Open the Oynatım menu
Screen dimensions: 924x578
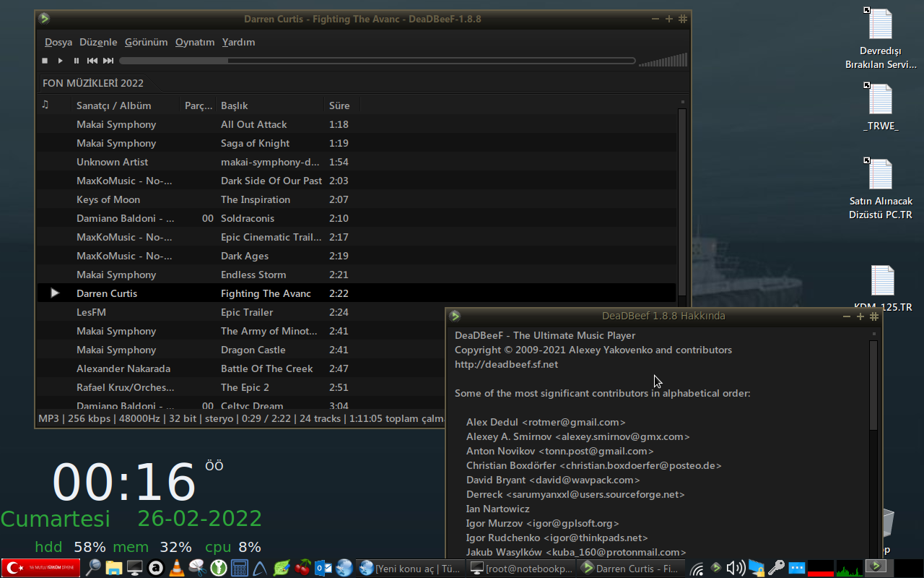pos(195,42)
